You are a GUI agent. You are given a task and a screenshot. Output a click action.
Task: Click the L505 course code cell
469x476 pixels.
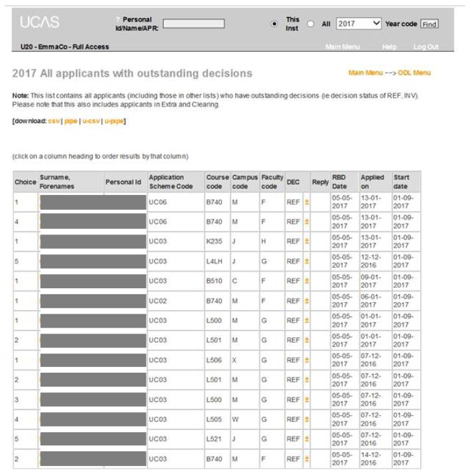pos(214,419)
